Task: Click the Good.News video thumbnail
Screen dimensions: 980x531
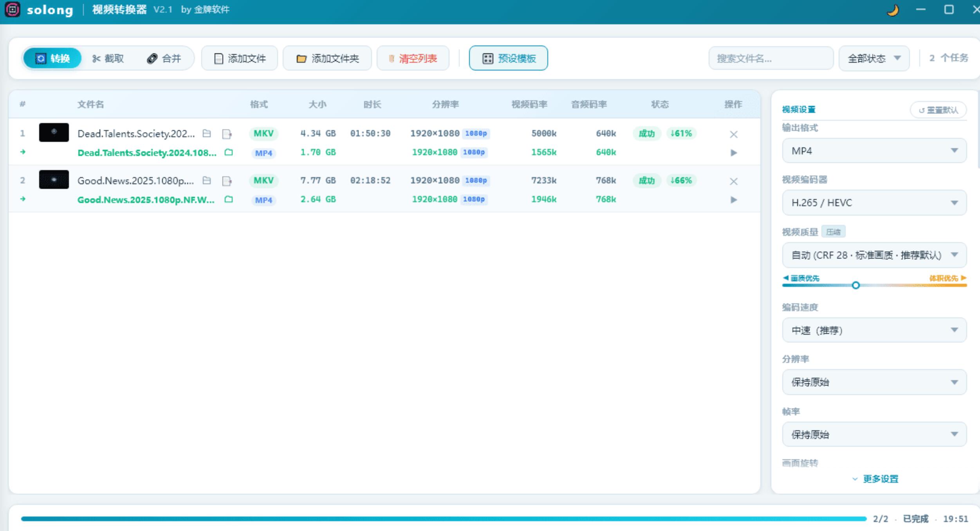Action: point(54,179)
